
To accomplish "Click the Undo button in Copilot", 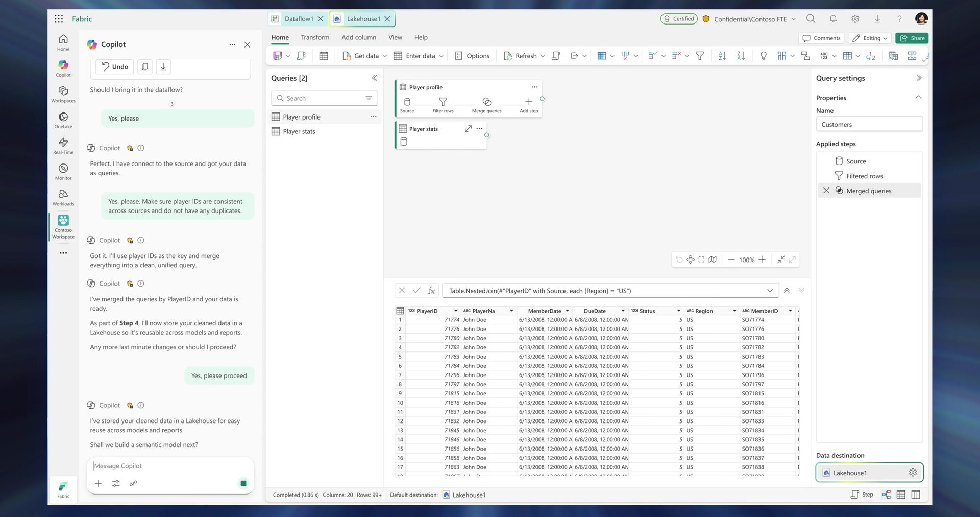I will pos(115,66).
